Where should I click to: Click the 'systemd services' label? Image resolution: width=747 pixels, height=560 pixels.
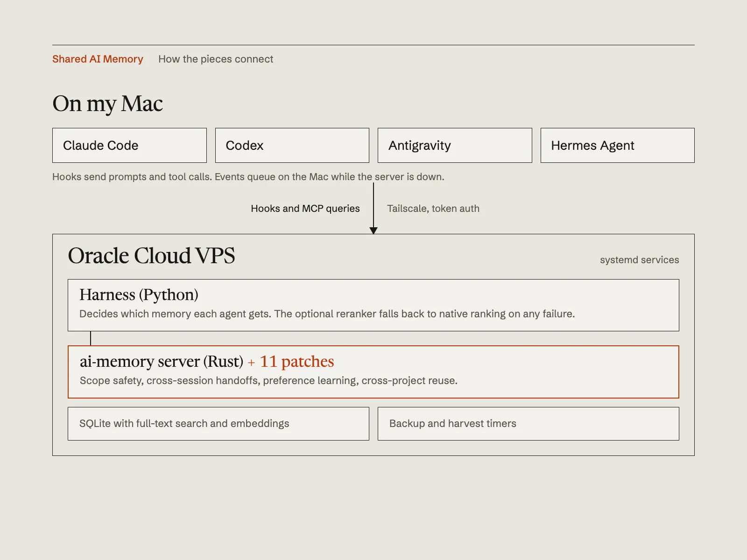[639, 260]
